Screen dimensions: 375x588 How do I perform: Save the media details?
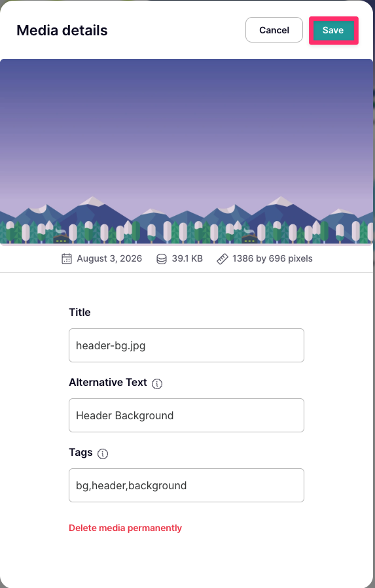(333, 30)
